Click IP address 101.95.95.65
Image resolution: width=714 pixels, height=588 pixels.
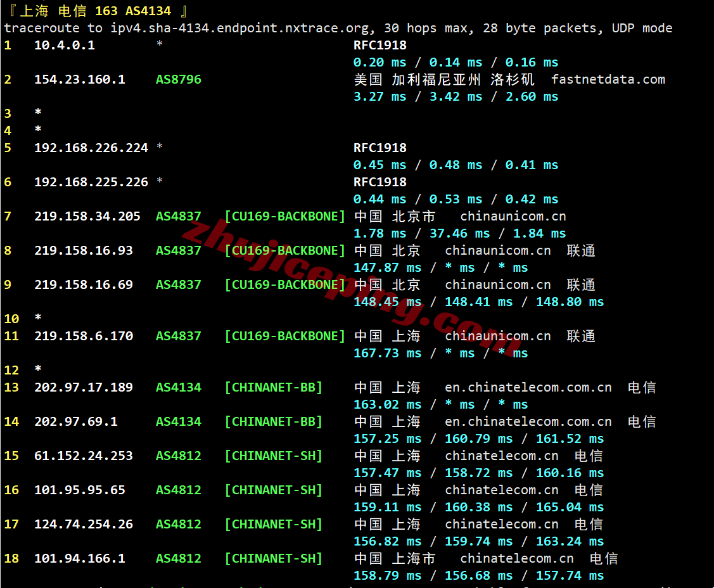point(80,490)
